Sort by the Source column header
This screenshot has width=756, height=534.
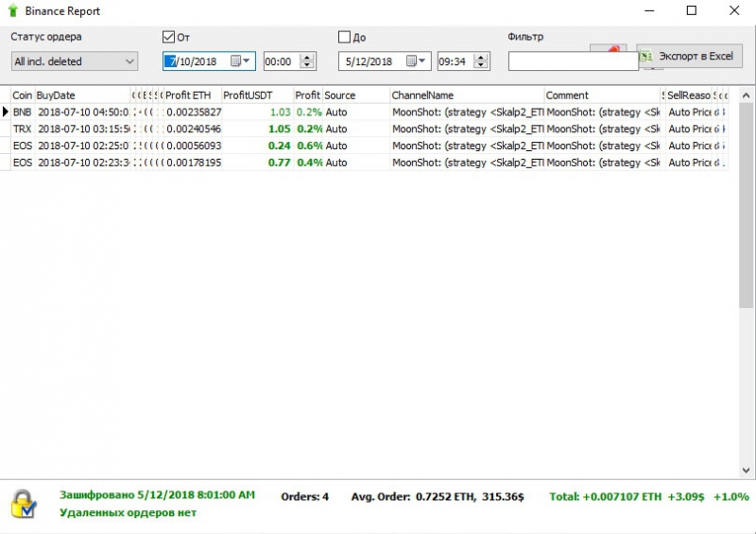tap(356, 95)
